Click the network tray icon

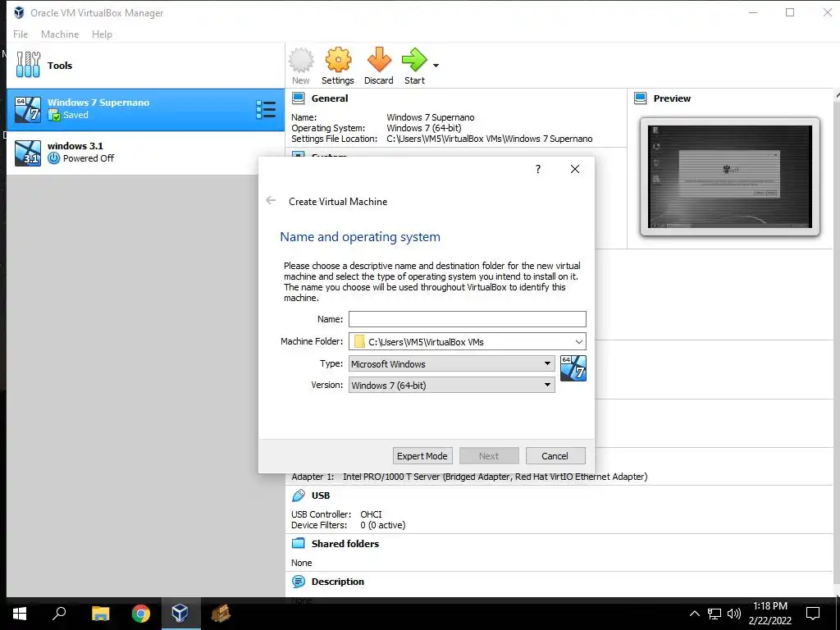click(714, 614)
